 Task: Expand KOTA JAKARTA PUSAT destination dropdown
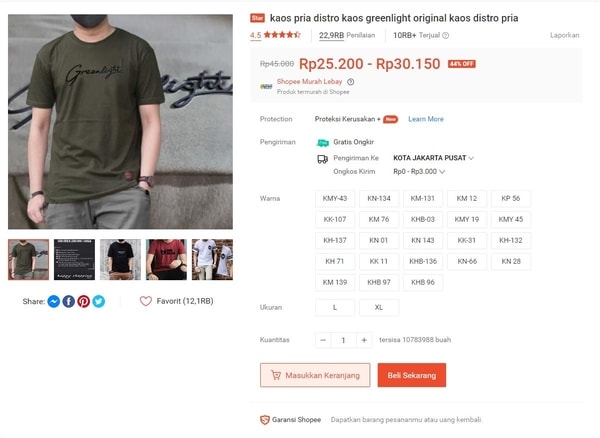(x=434, y=158)
